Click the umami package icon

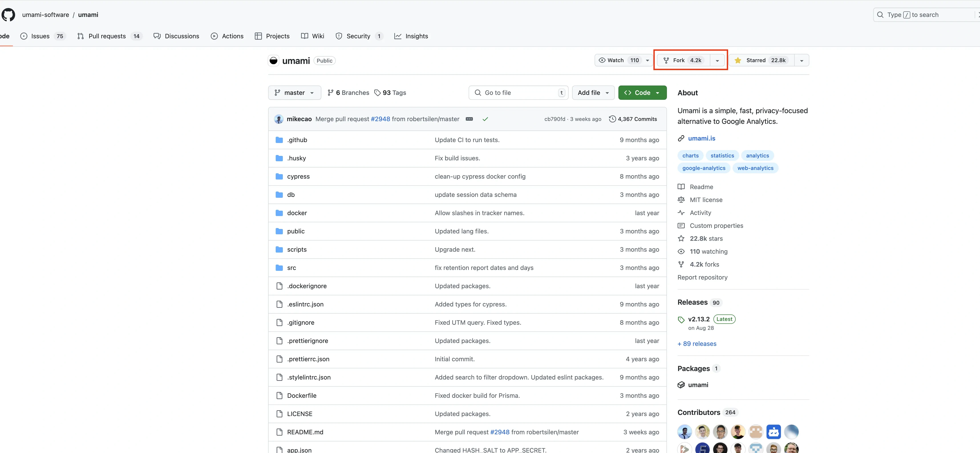[681, 385]
